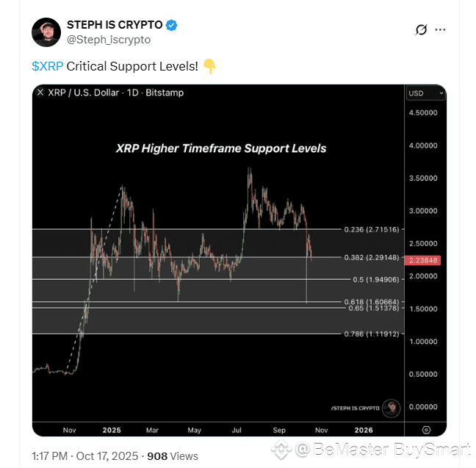Click watermark avatar inside the chart
This screenshot has width=476, height=468.
pos(393,407)
